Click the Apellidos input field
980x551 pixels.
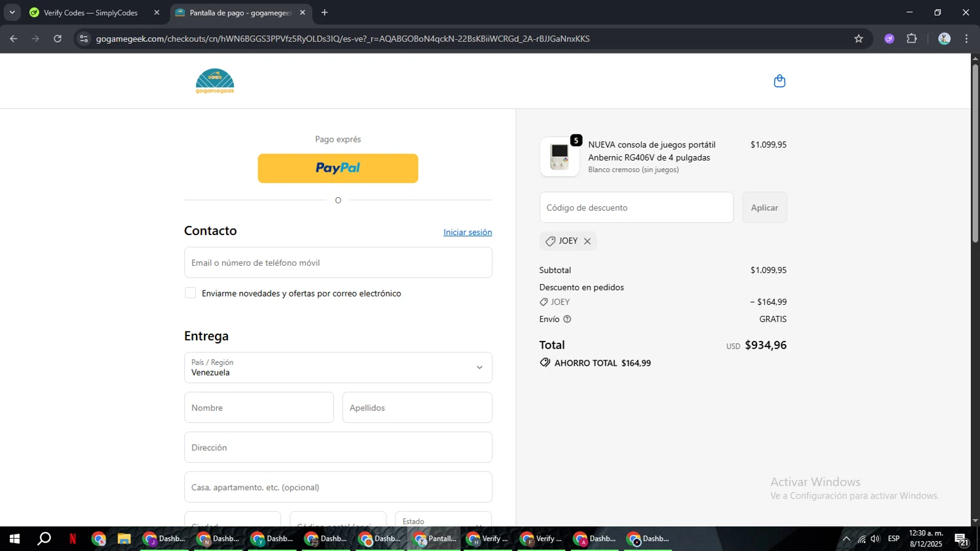pos(417,407)
